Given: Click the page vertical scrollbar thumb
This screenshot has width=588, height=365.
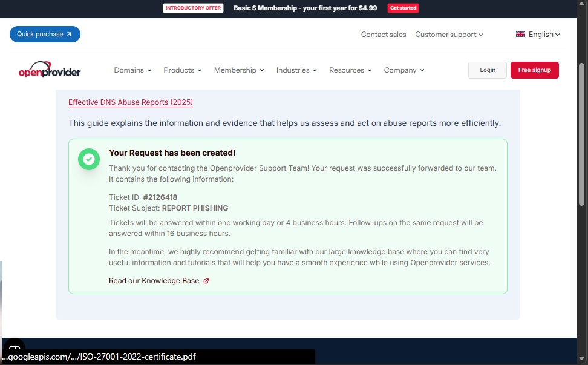Looking at the screenshot, I should [x=581, y=134].
